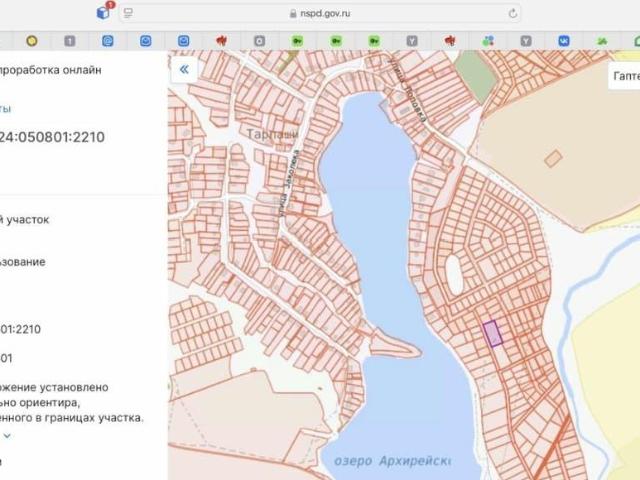640x480 pixels.
Task: Click the 01:2210 value in panel
Action: coord(20,329)
